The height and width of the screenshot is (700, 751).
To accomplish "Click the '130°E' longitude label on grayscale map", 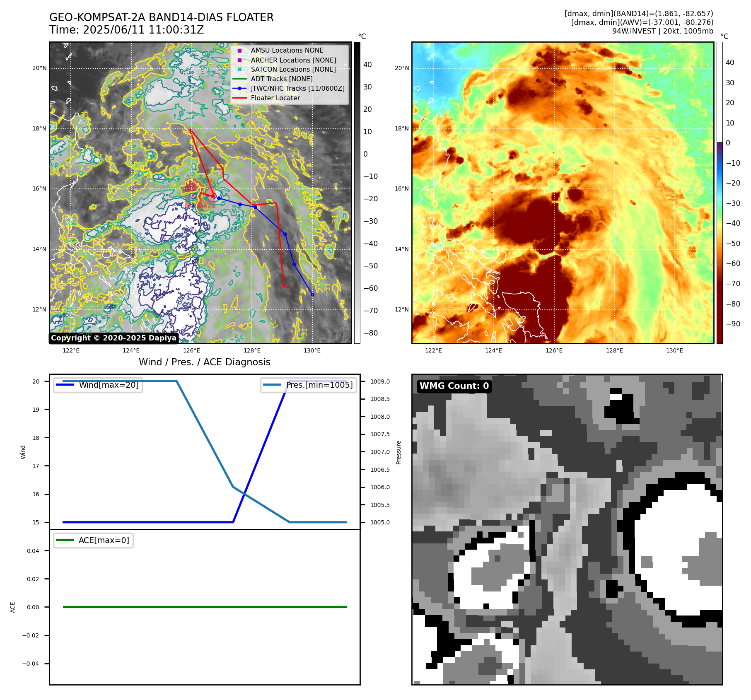I will click(312, 350).
